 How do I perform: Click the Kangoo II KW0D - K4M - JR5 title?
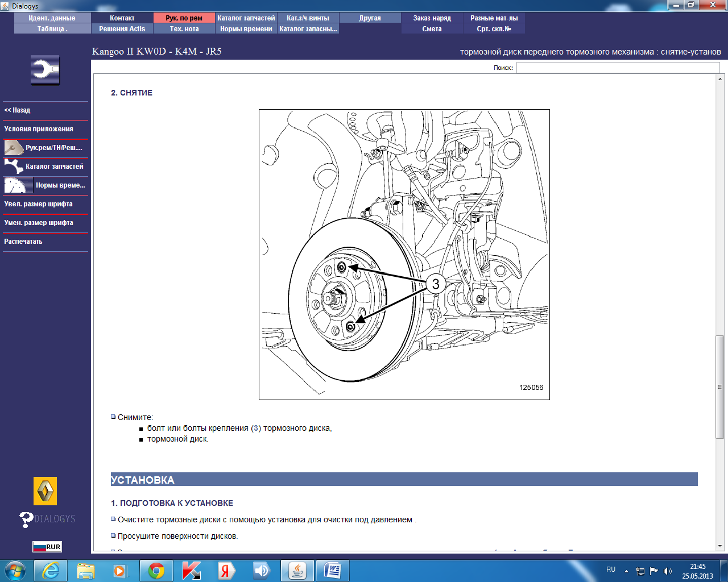click(x=157, y=51)
